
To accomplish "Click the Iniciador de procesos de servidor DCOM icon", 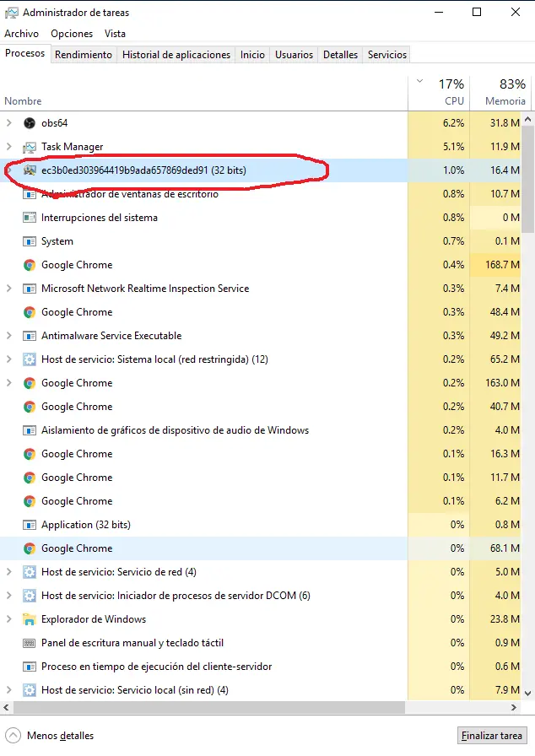I will 30,596.
